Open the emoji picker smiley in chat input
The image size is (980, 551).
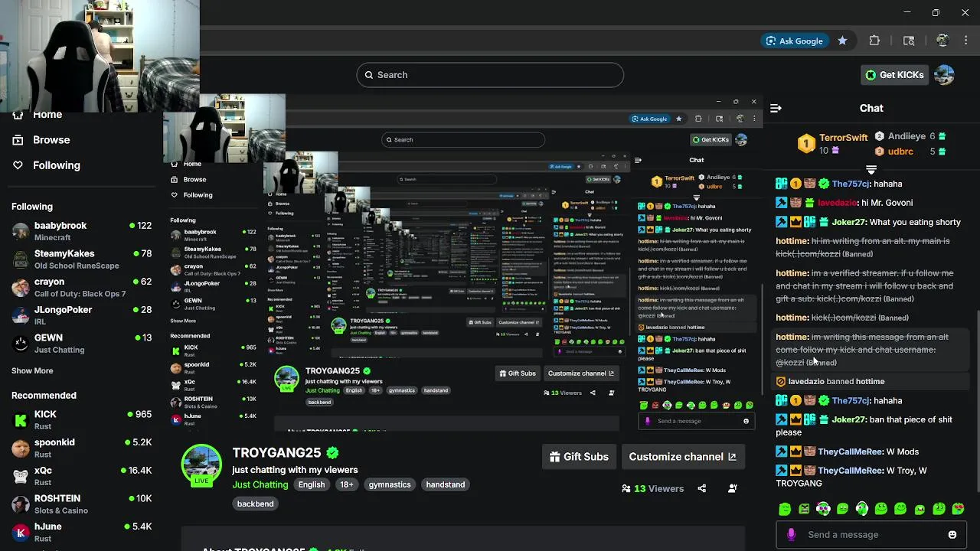click(952, 535)
